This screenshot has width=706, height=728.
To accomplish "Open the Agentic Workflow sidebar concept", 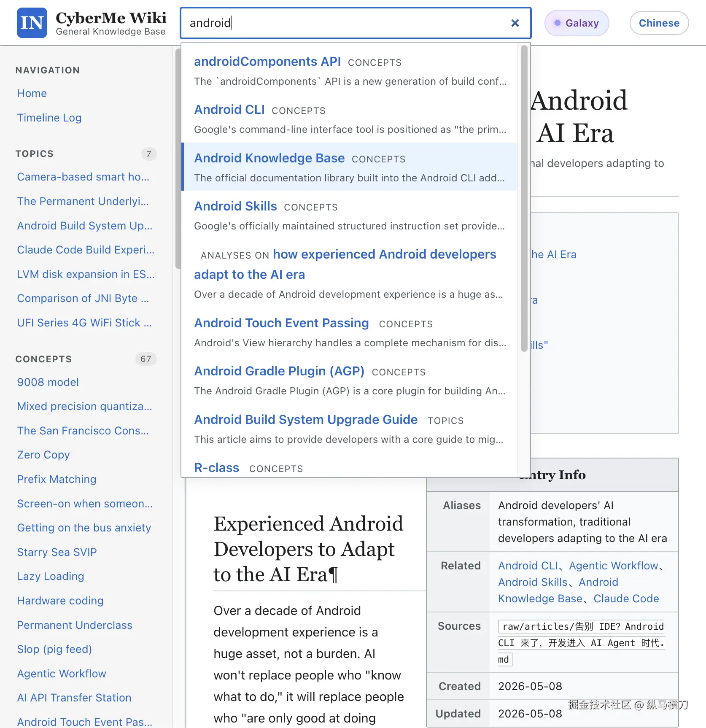I will (62, 674).
